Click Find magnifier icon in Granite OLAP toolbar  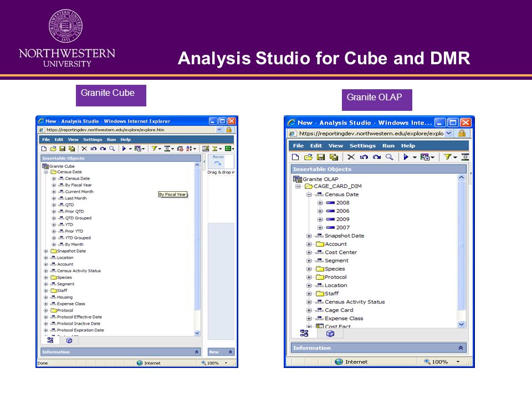[390, 157]
